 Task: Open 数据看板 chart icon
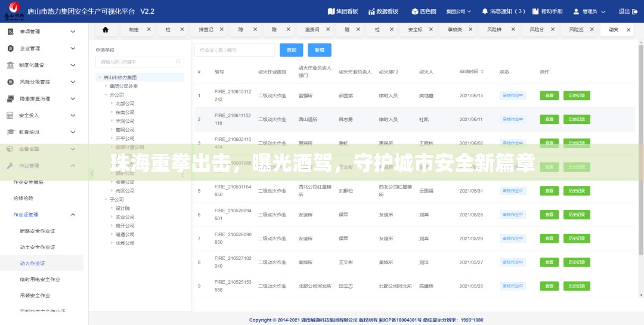click(371, 11)
